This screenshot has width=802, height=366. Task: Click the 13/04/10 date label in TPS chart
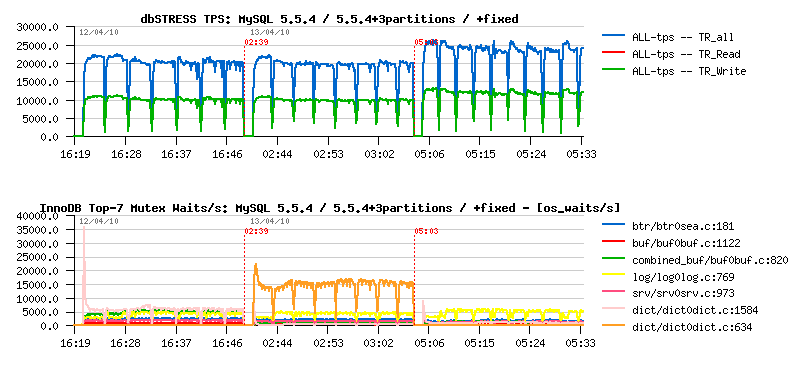(270, 32)
